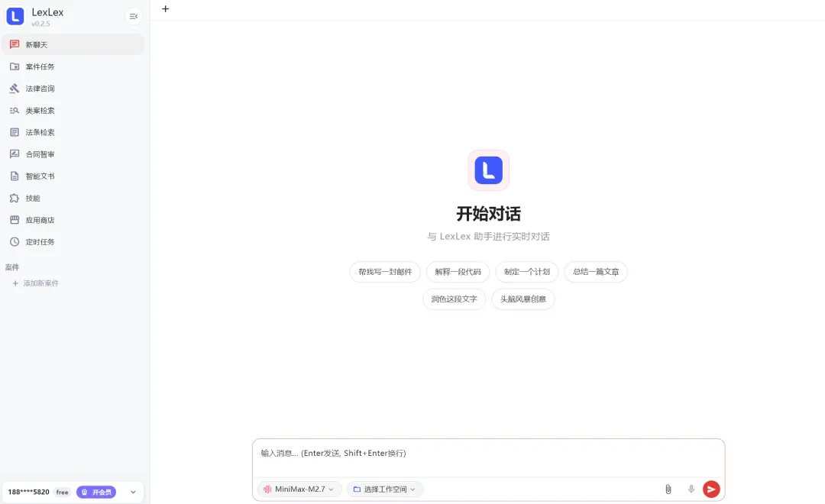The height and width of the screenshot is (504, 825).
Task: Select the 润色这段文字 prompt chip
Action: tap(454, 299)
